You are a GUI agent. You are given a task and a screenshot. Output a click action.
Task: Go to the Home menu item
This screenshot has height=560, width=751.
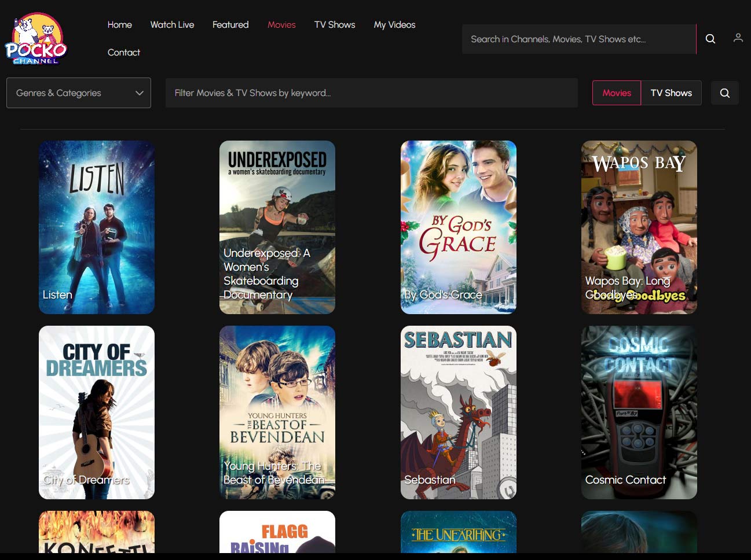tap(120, 25)
